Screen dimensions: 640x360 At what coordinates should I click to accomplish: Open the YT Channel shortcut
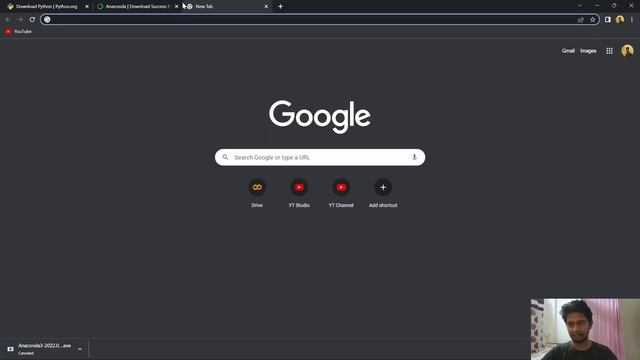[341, 193]
